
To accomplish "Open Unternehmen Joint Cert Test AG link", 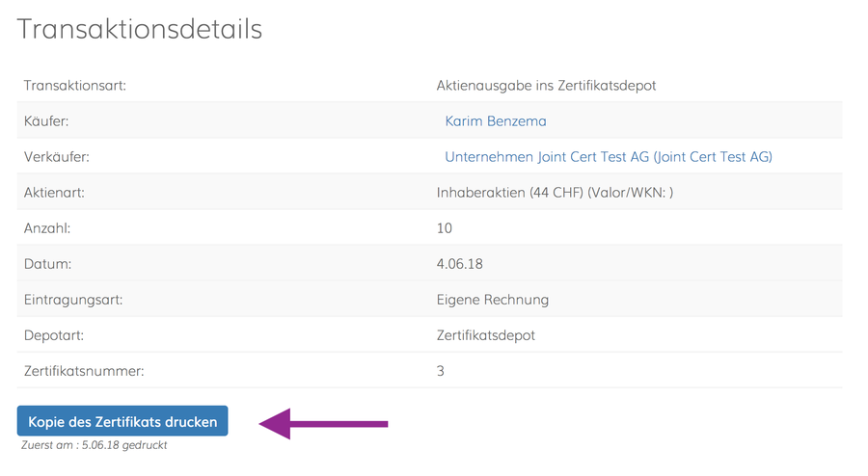I will pyautogui.click(x=609, y=157).
